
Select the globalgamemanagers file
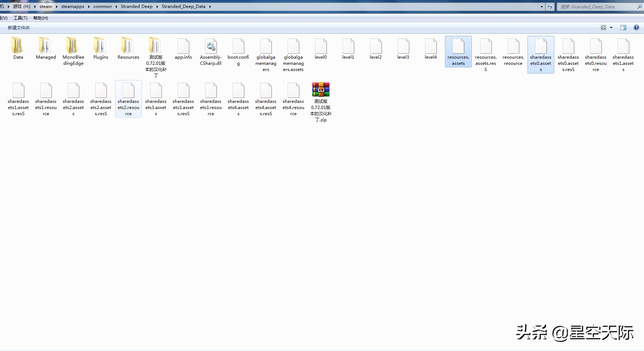266,54
